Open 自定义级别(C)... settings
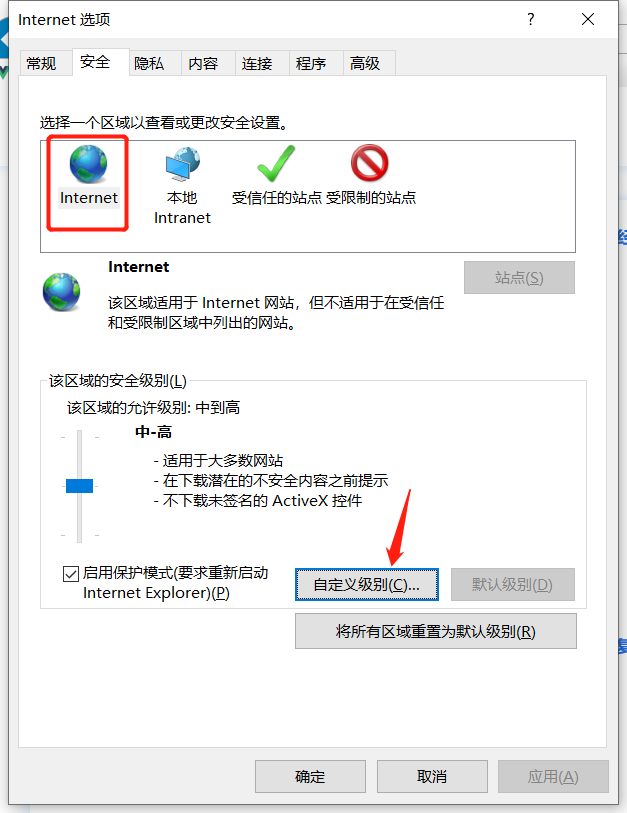The width and height of the screenshot is (627, 813). 367,584
